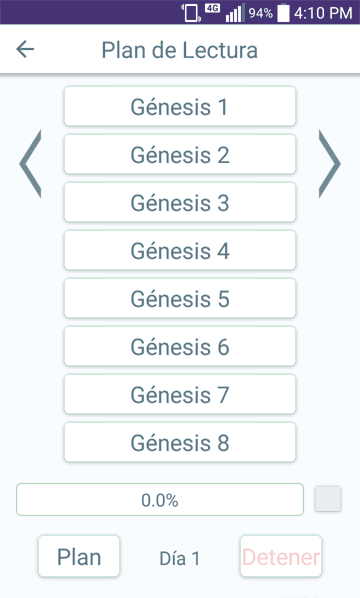Image resolution: width=360 pixels, height=598 pixels.
Task: Select Génesis 7 from the list
Action: [x=180, y=395]
